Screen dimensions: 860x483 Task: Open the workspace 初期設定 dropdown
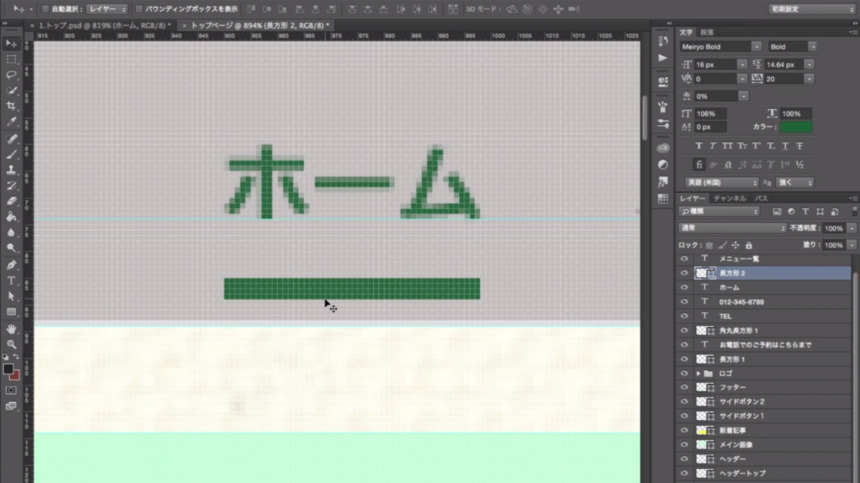point(811,9)
